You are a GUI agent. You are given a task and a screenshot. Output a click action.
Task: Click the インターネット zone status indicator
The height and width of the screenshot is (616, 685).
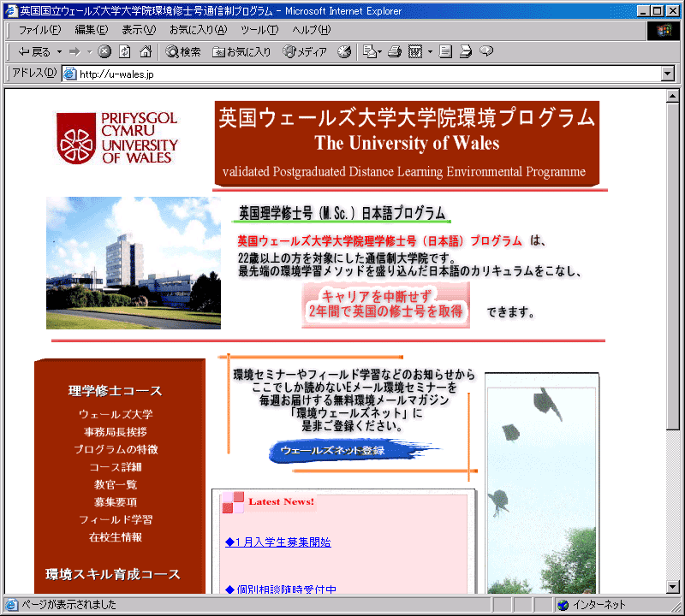593,605
